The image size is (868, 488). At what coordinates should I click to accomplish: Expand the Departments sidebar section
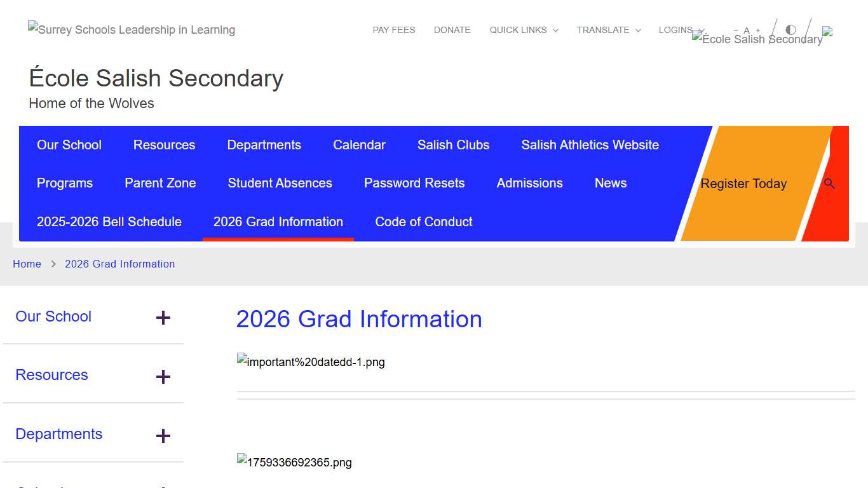pyautogui.click(x=163, y=436)
